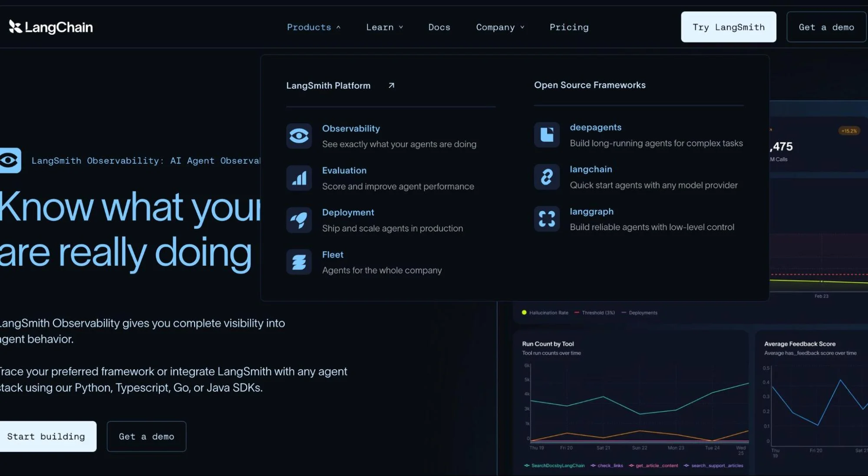The width and height of the screenshot is (868, 476).
Task: Click the hero Get a demo button
Action: (146, 436)
